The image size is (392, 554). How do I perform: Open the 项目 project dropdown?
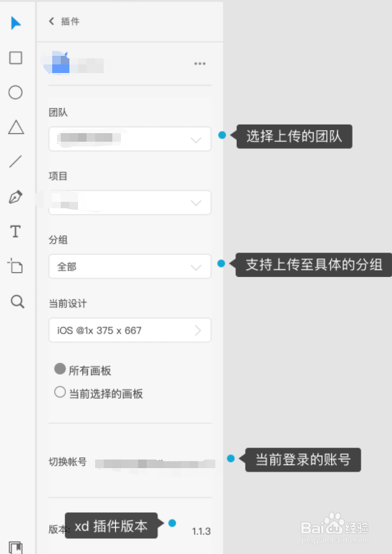pos(129,203)
